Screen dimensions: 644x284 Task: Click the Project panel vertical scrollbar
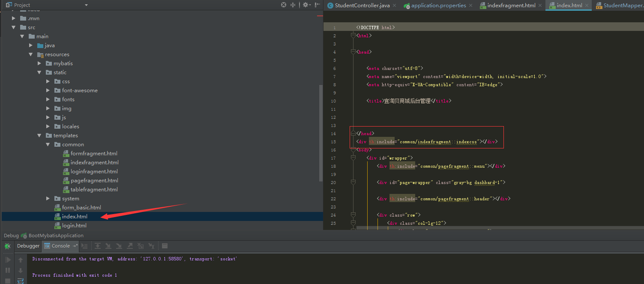coord(321,133)
